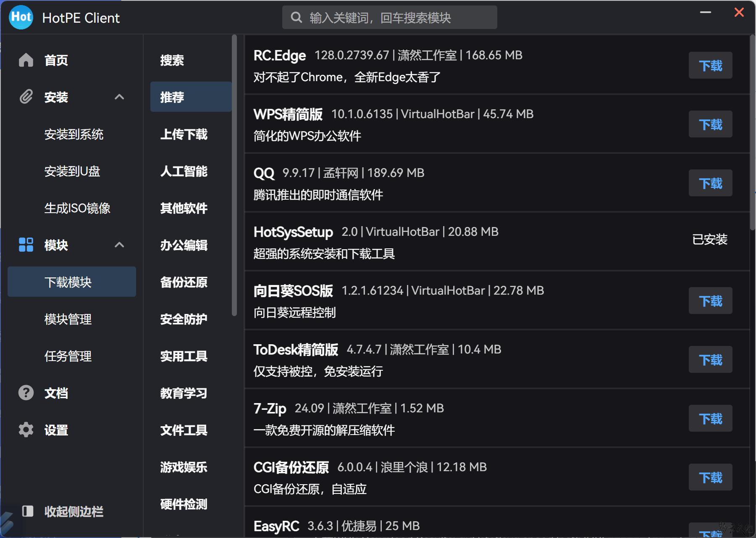Screen dimensions: 756x538
Task: Download the RC.Edge module
Action: (x=710, y=65)
